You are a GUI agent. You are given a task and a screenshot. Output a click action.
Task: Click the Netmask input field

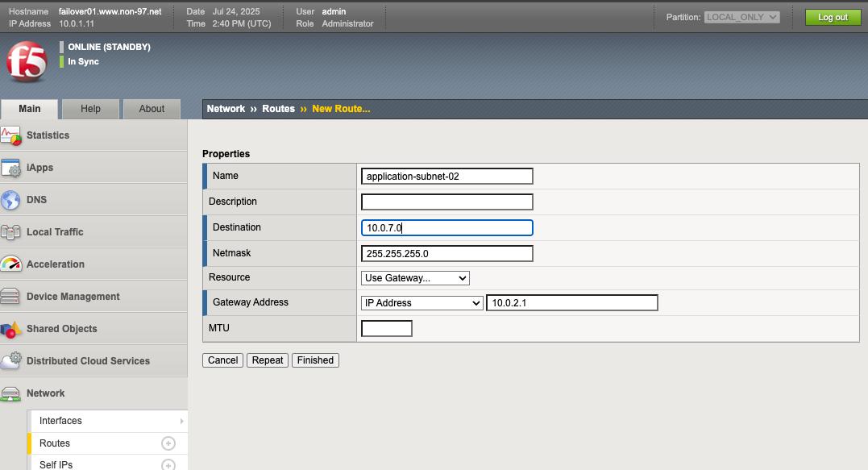pos(447,254)
